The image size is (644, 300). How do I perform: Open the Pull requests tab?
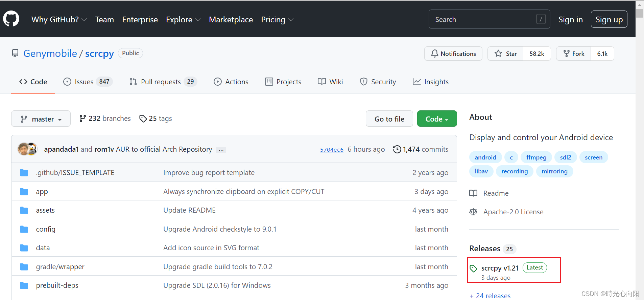(x=163, y=82)
